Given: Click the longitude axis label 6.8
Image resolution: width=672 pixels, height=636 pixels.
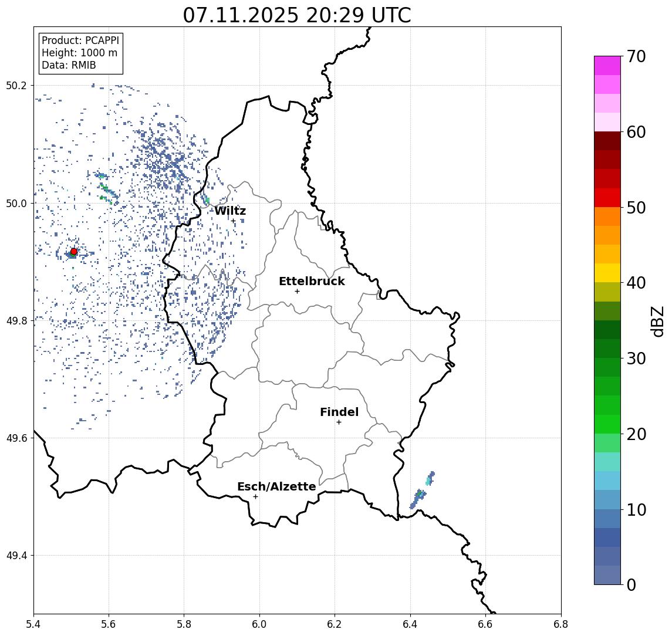Looking at the screenshot, I should click(x=561, y=624).
